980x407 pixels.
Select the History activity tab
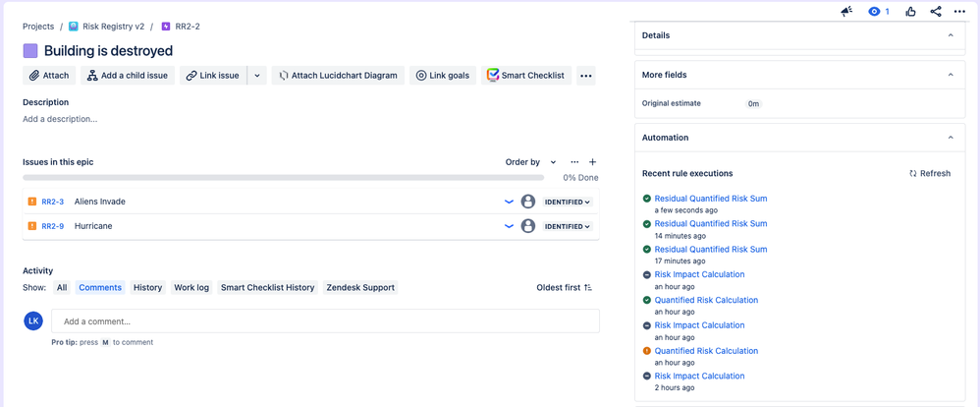(147, 287)
